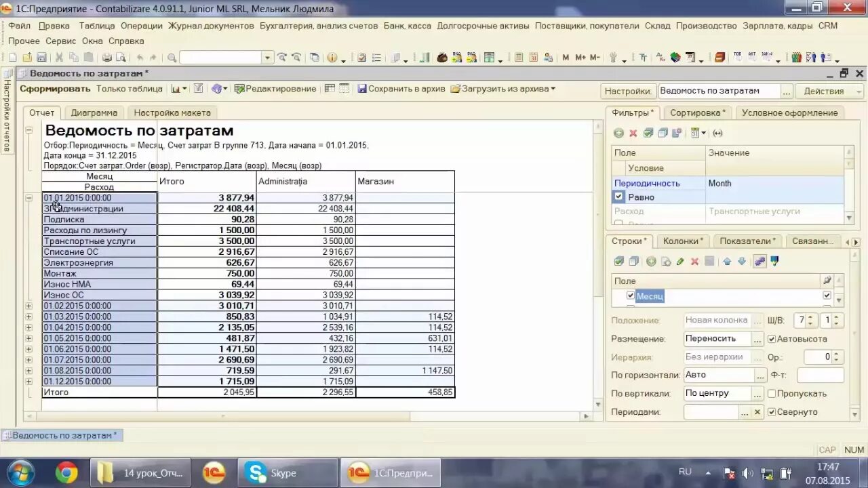The width and height of the screenshot is (868, 488).
Task: Increase the Ш/В width stepper value 7
Action: coord(811,317)
